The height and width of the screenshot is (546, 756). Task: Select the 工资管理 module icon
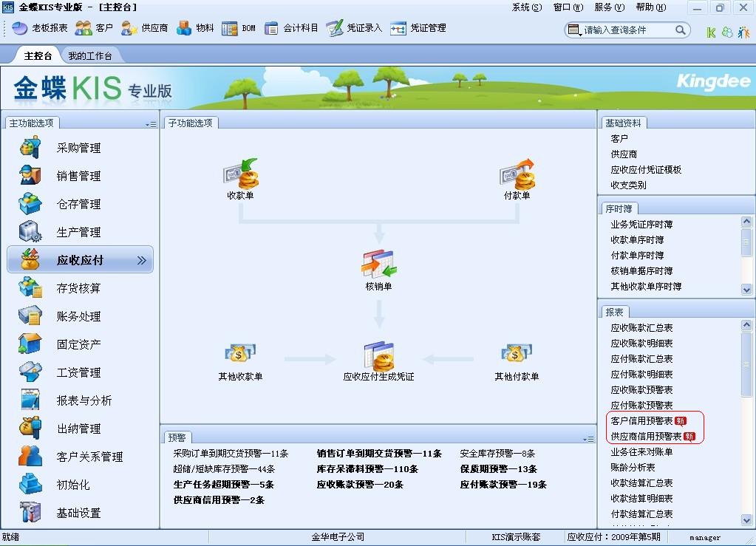coord(30,372)
